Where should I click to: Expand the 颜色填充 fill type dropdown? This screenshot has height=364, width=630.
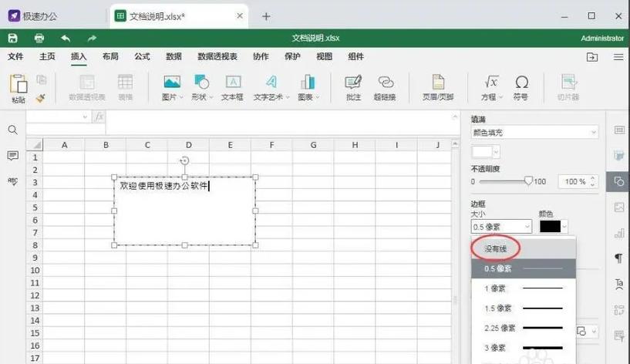[x=534, y=133]
